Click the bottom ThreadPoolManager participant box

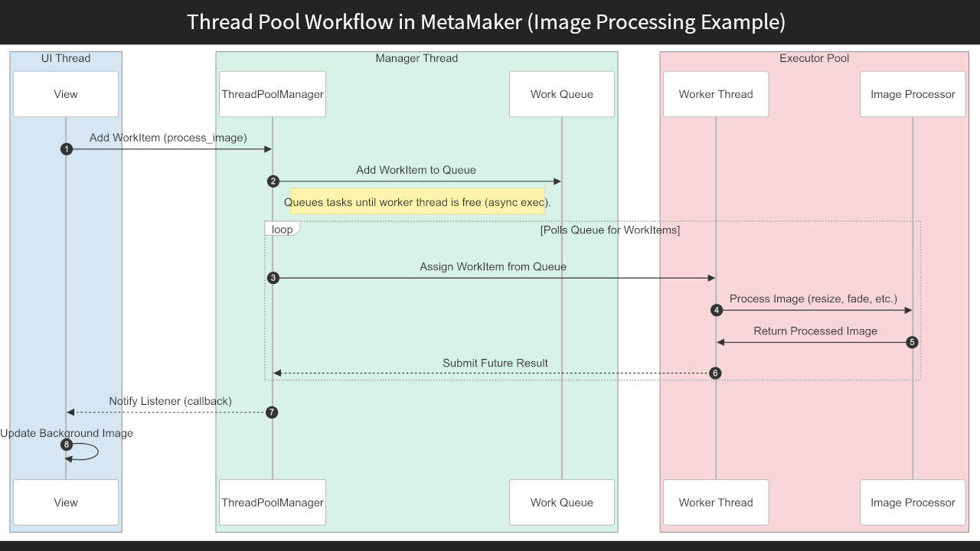pyautogui.click(x=273, y=503)
